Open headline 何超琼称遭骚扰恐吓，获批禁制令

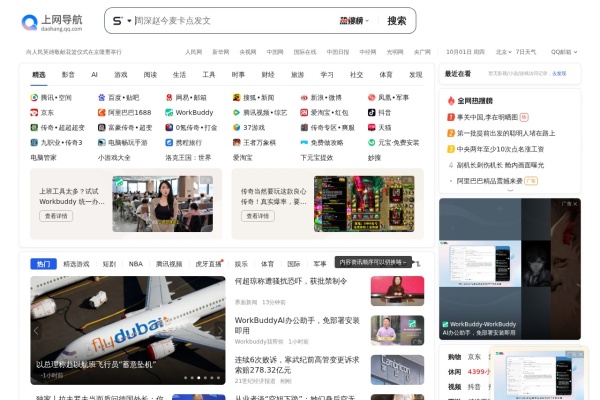click(291, 281)
